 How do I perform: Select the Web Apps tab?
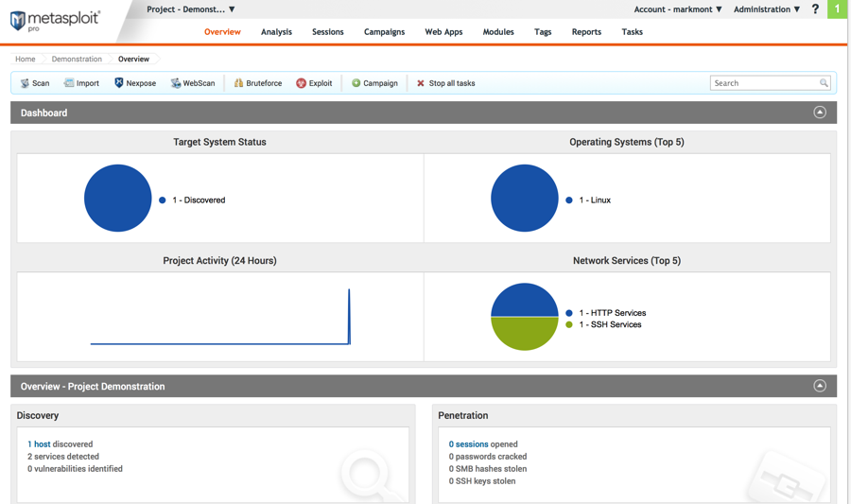click(x=443, y=32)
